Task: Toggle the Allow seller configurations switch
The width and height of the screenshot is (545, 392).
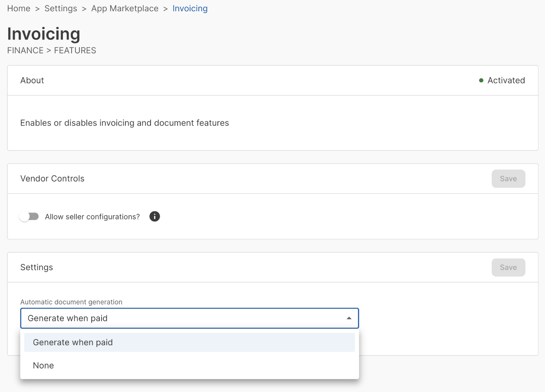Action: (x=29, y=216)
